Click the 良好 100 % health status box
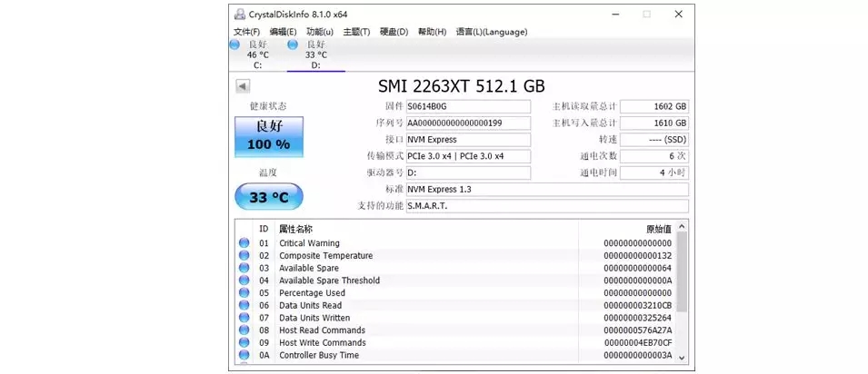Viewport: 868px width, 374px height. coord(269,137)
